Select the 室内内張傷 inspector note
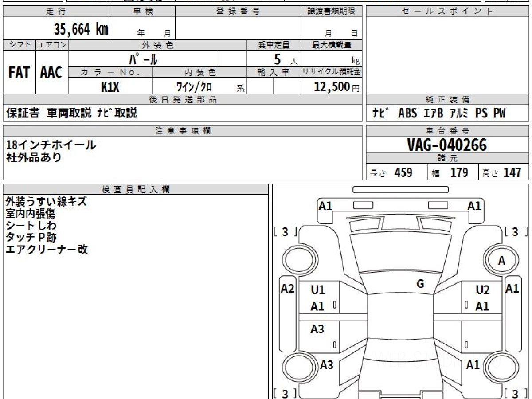 coord(30,213)
